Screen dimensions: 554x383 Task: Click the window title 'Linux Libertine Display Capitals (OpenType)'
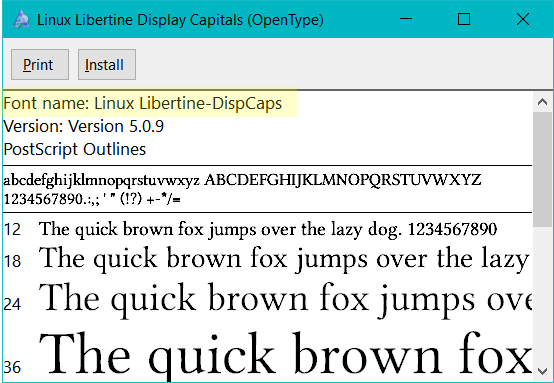[x=180, y=20]
